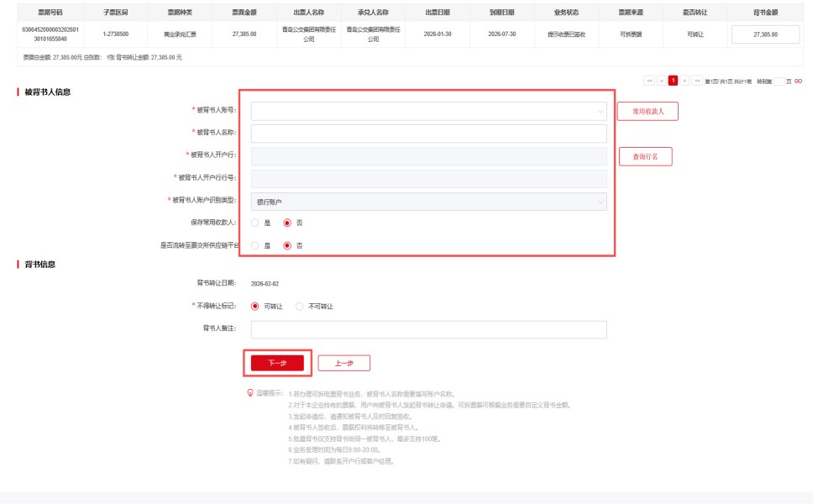Click the 温馨提示 lightbulb icon
813x504 pixels.
(250, 393)
